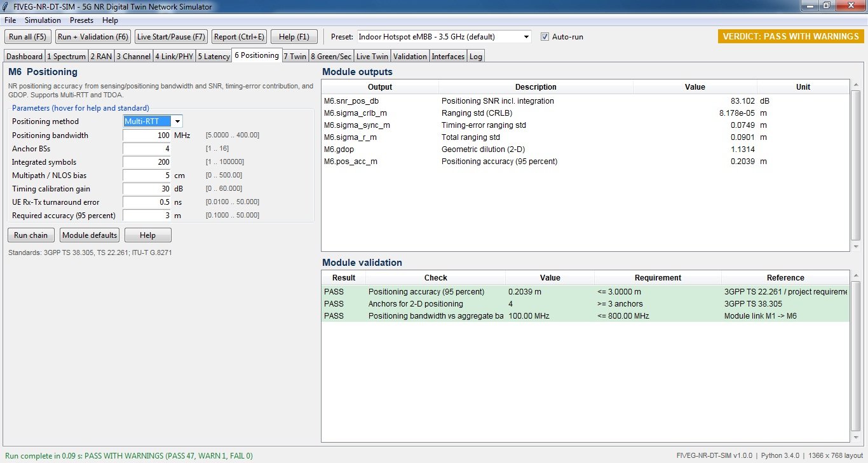Click the Run chain button

pos(31,235)
